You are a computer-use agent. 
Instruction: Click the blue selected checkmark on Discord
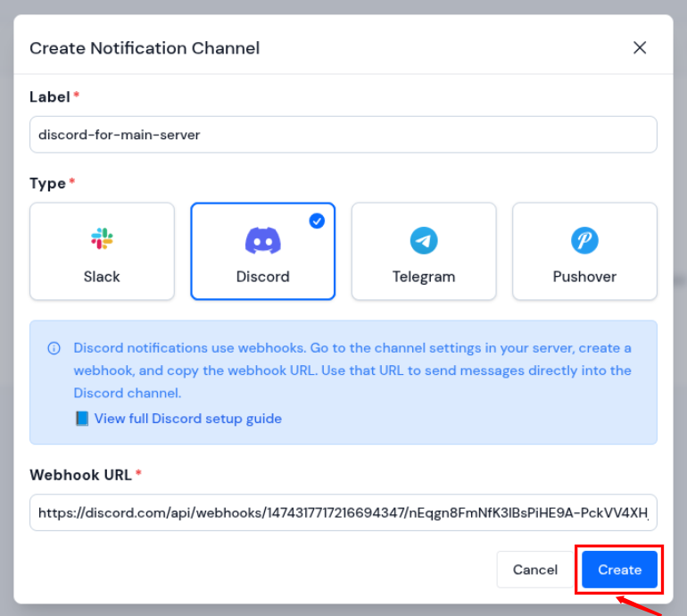coord(317,221)
